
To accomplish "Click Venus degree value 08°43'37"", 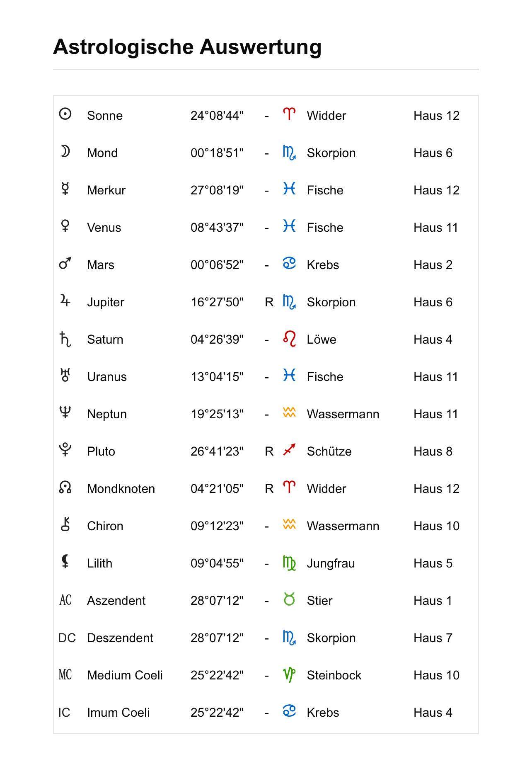I will pyautogui.click(x=217, y=228).
